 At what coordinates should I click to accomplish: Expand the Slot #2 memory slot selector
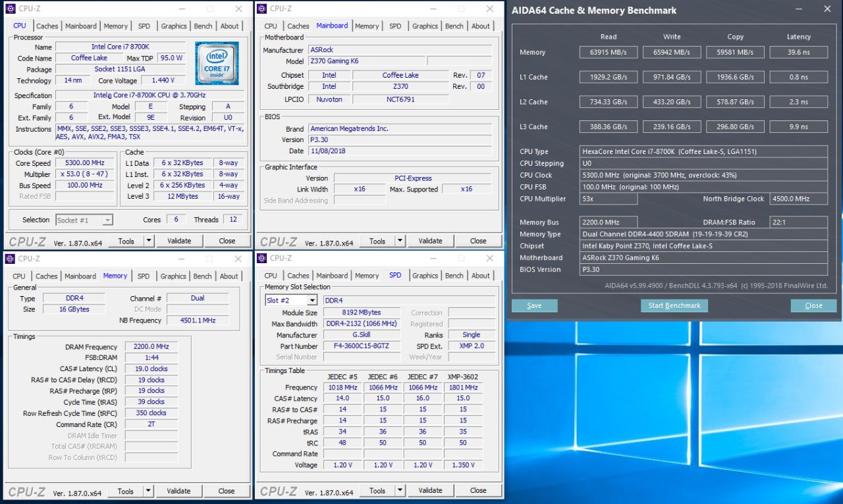(x=312, y=300)
